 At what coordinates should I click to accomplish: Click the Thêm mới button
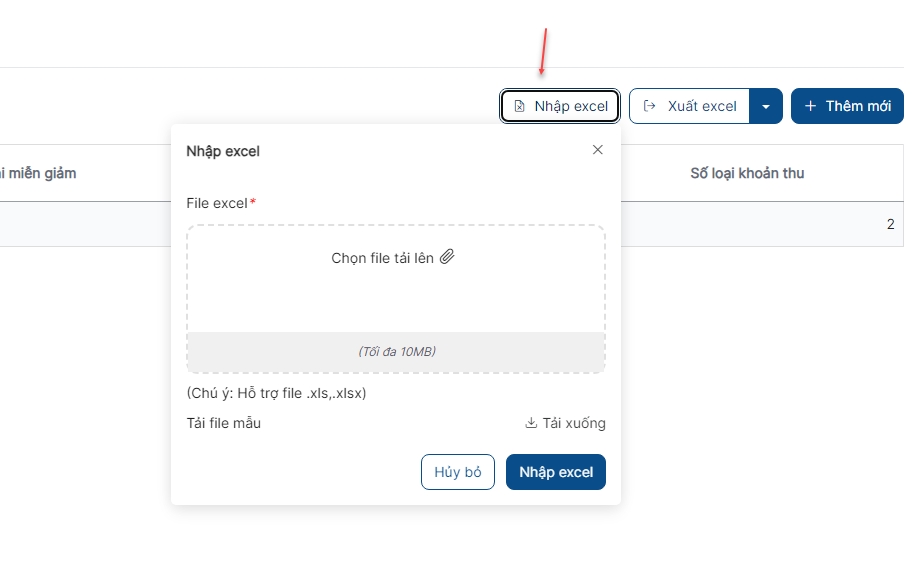pyautogui.click(x=847, y=106)
